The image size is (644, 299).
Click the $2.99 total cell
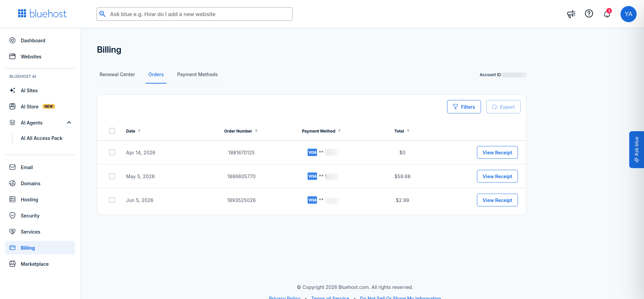tap(402, 200)
